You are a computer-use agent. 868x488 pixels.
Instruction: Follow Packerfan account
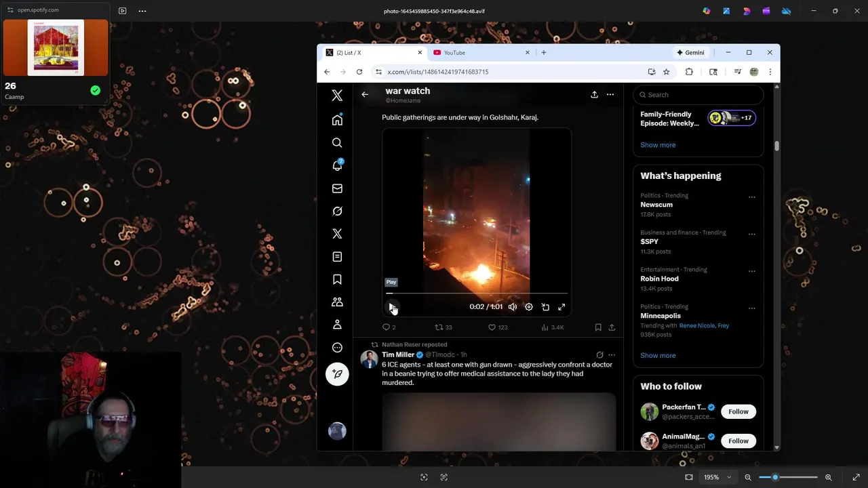point(738,411)
